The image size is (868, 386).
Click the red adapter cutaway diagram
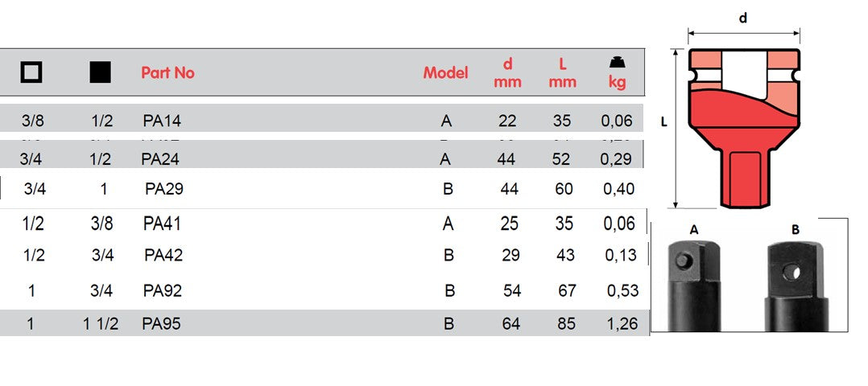[x=743, y=128]
